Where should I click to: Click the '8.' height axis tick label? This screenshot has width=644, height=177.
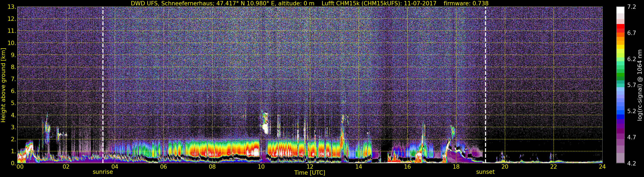click(x=13, y=67)
